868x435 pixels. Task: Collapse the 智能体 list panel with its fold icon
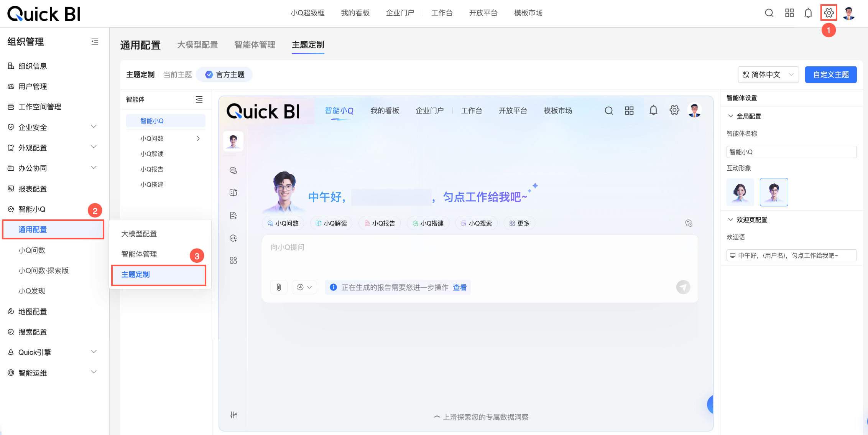pos(199,100)
